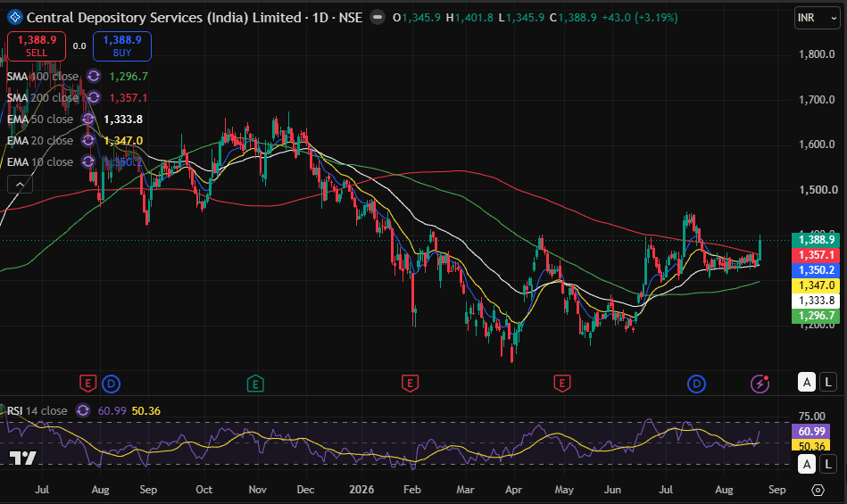Click the blue 1,350.2 EMA 10 axis label
This screenshot has width=847, height=504.
(x=816, y=269)
